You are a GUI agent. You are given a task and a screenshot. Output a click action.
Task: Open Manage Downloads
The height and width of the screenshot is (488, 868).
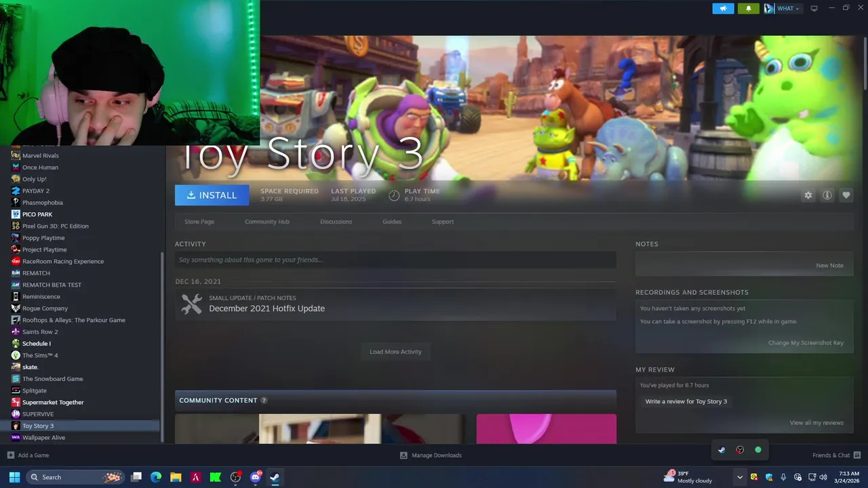(431, 455)
